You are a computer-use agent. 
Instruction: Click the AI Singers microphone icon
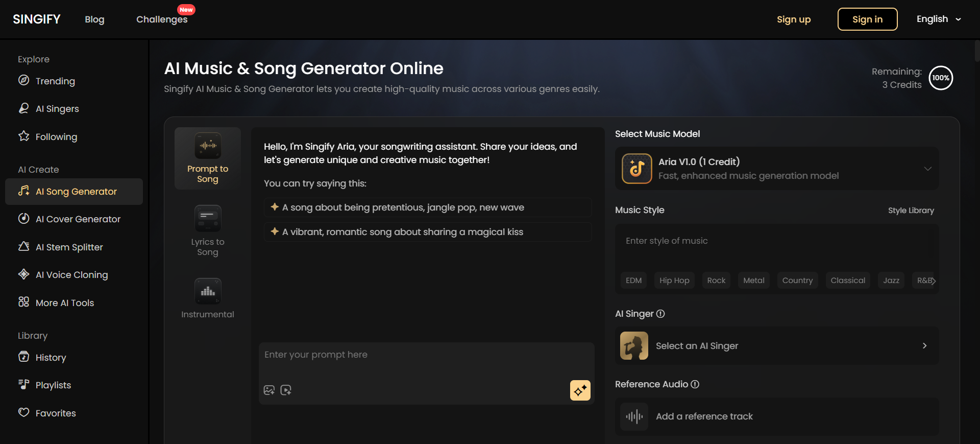(24, 108)
